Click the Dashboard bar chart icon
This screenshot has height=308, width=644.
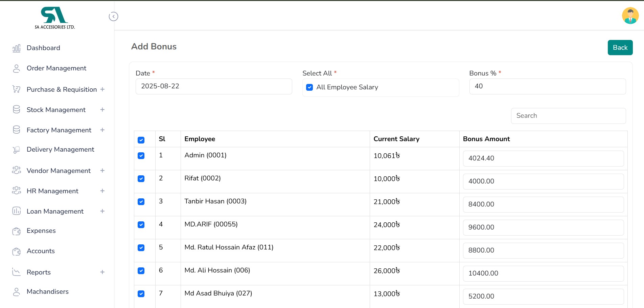tap(16, 48)
